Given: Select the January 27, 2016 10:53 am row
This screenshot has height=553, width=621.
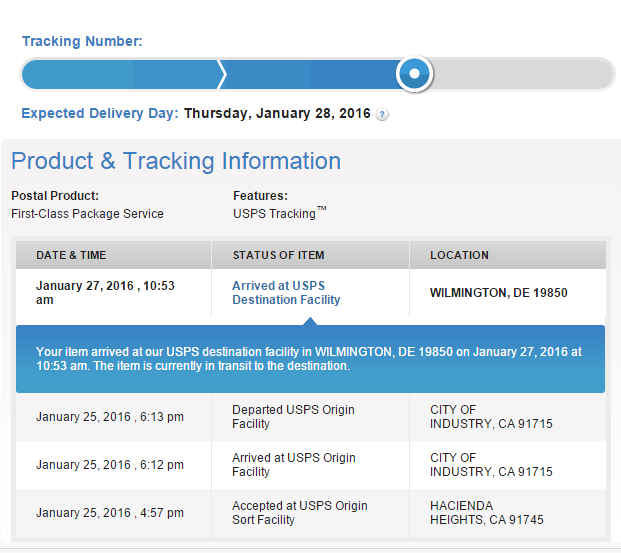Looking at the screenshot, I should [x=105, y=292].
